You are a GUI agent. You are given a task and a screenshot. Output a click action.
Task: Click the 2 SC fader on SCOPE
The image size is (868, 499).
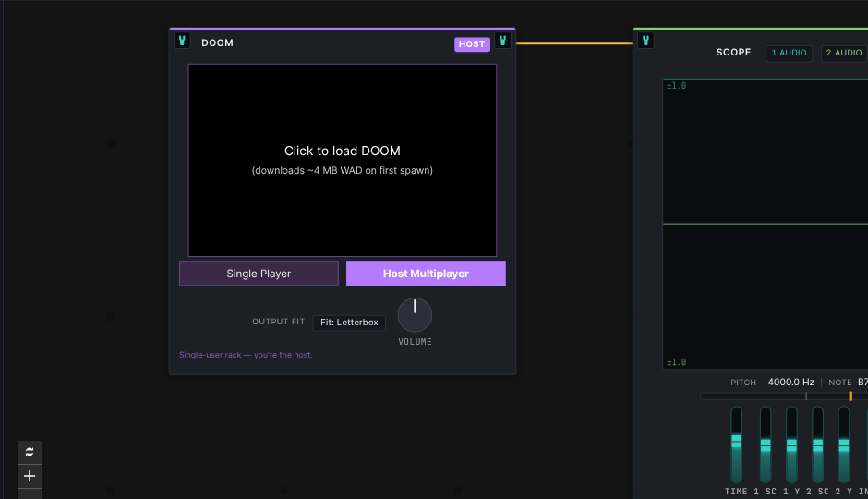tap(817, 444)
